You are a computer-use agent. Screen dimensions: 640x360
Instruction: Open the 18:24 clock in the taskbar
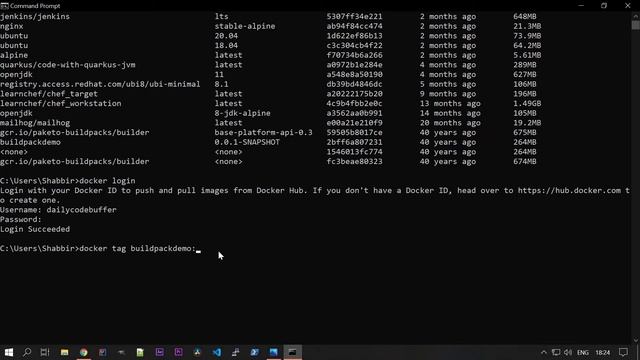(x=602, y=352)
